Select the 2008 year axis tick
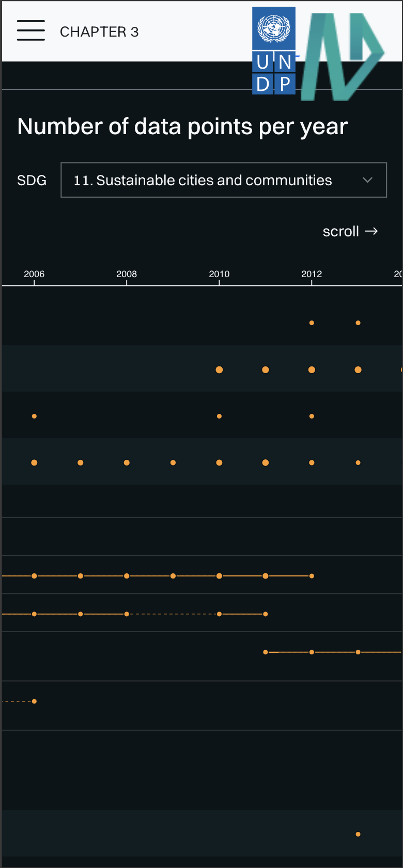This screenshot has height=868, width=403. (127, 274)
